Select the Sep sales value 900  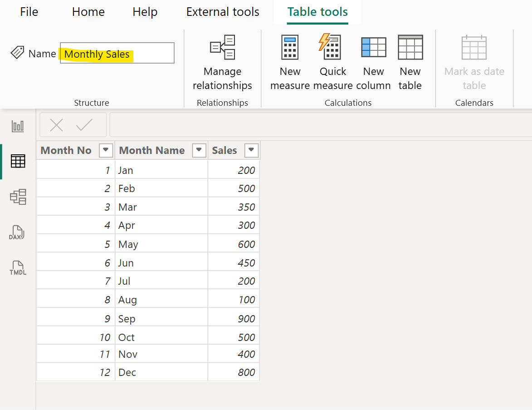(x=246, y=319)
